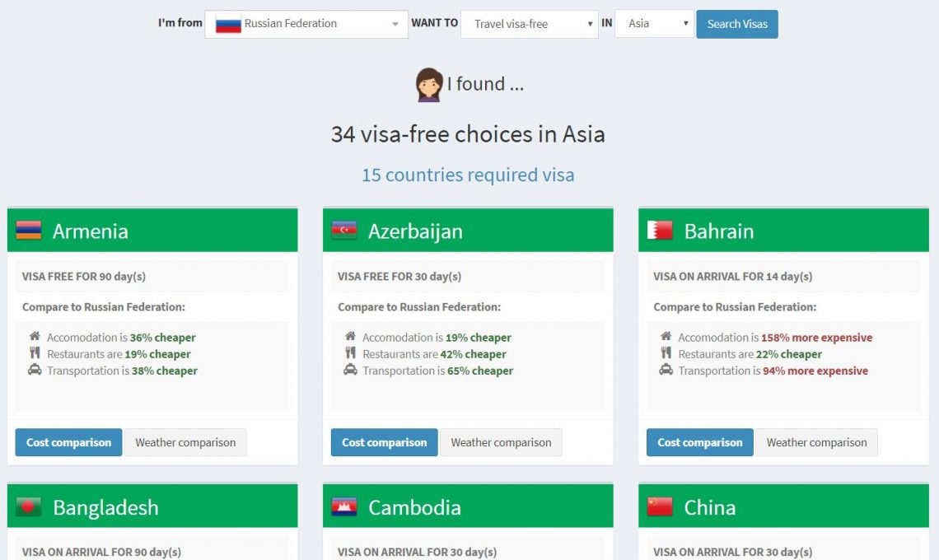
Task: Show Azerbaijan's Weather comparison
Action: coord(501,442)
